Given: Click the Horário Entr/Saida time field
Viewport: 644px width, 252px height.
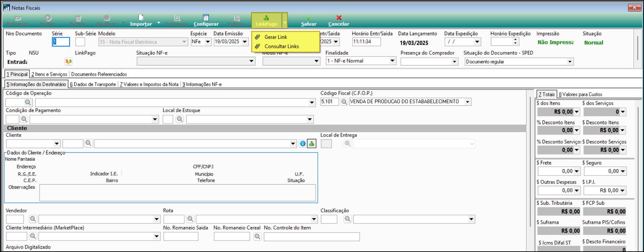Looking at the screenshot, I should (x=366, y=42).
